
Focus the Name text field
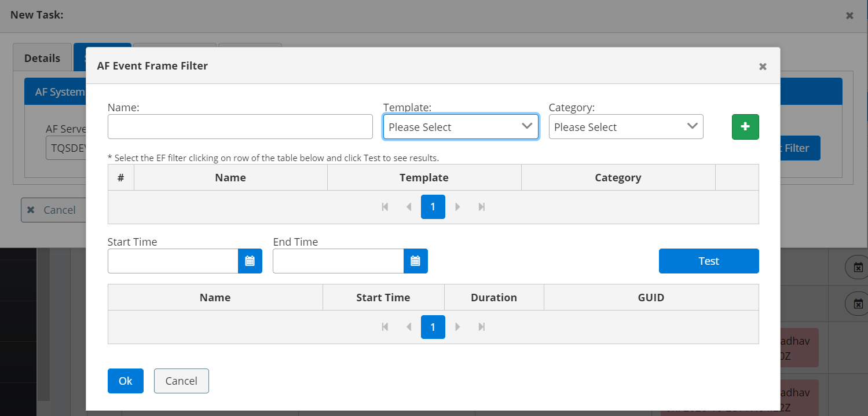240,127
